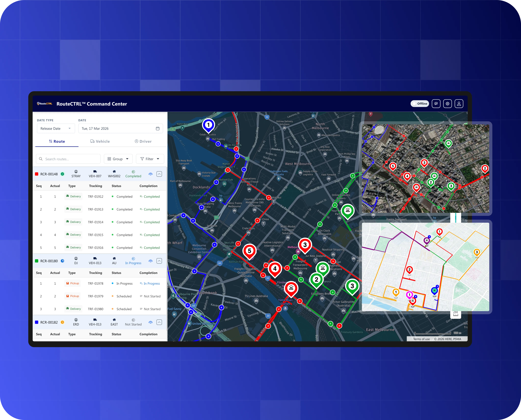The image size is (521, 420).
Task: Select tracking number TRF-01914
Action: [96, 222]
